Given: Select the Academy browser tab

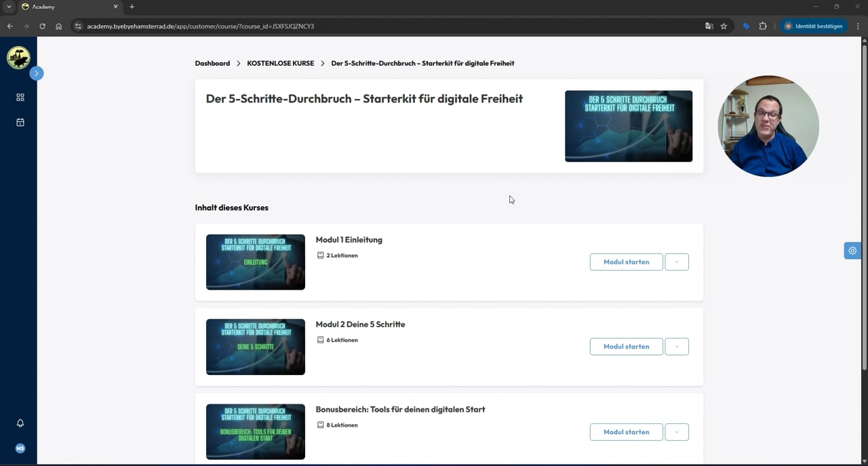Looking at the screenshot, I should click(69, 7).
